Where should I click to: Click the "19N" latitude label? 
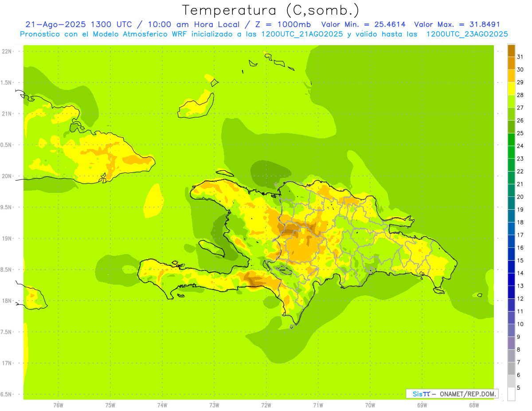coord(7,239)
